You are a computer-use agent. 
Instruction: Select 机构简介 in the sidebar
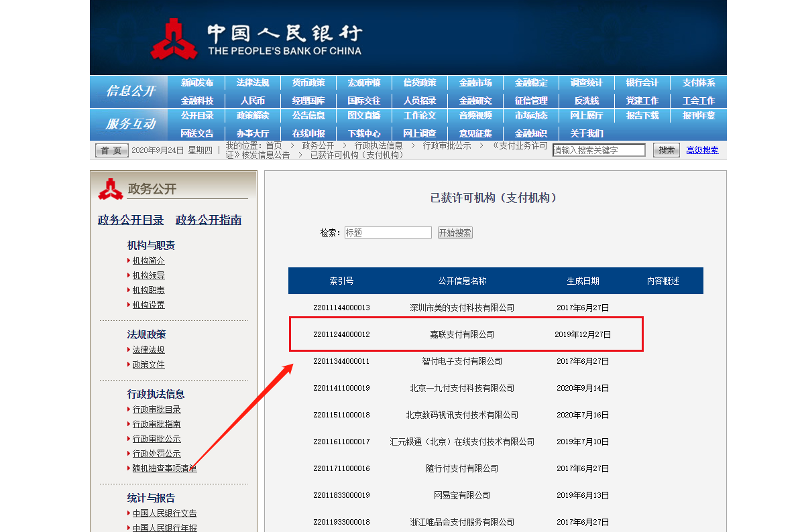(x=148, y=261)
